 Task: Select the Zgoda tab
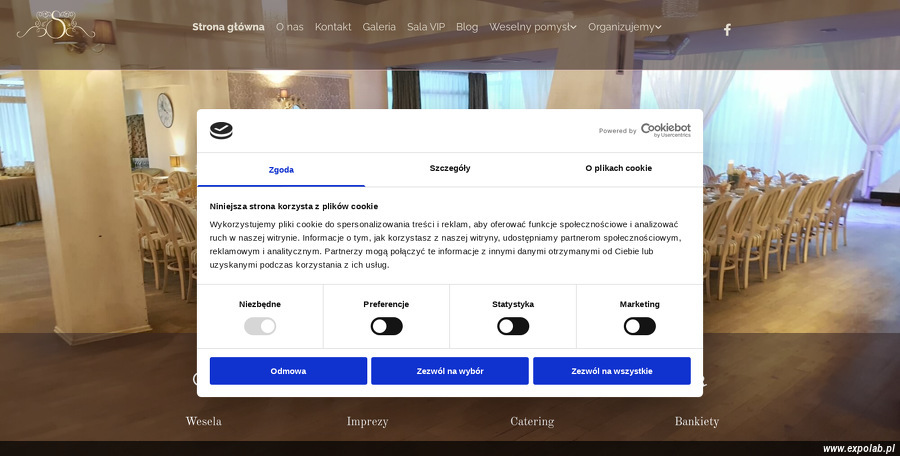281,170
